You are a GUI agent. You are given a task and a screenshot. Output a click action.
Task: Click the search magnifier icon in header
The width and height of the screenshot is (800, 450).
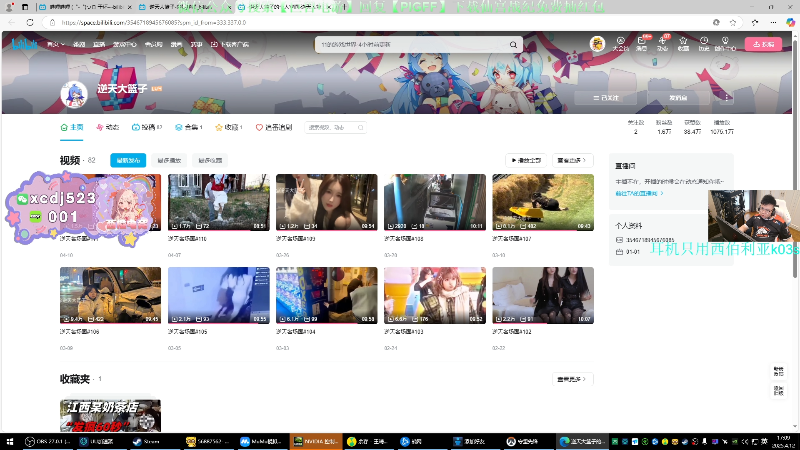(513, 44)
